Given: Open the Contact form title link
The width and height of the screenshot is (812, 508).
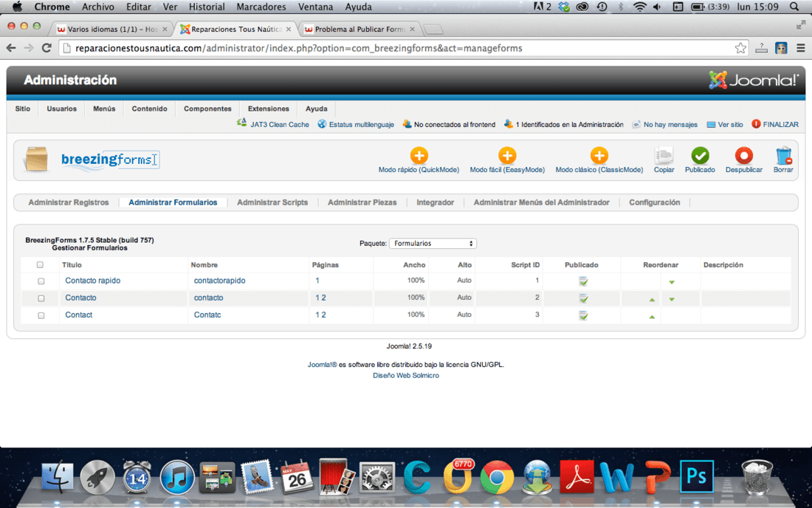Looking at the screenshot, I should tap(79, 315).
